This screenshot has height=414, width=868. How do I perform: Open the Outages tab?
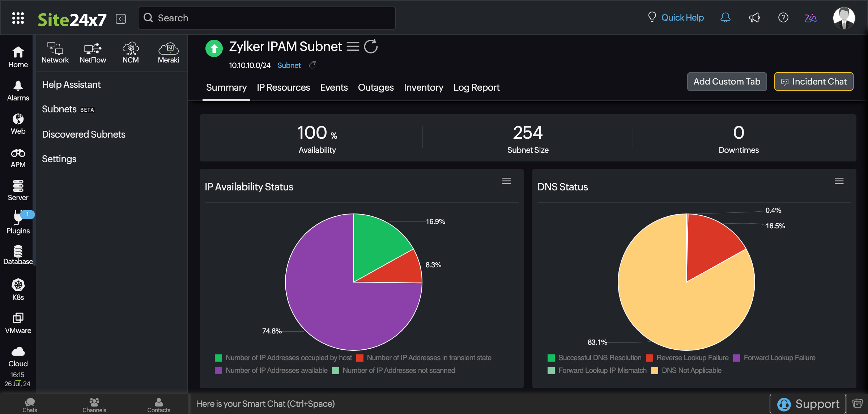(x=376, y=87)
